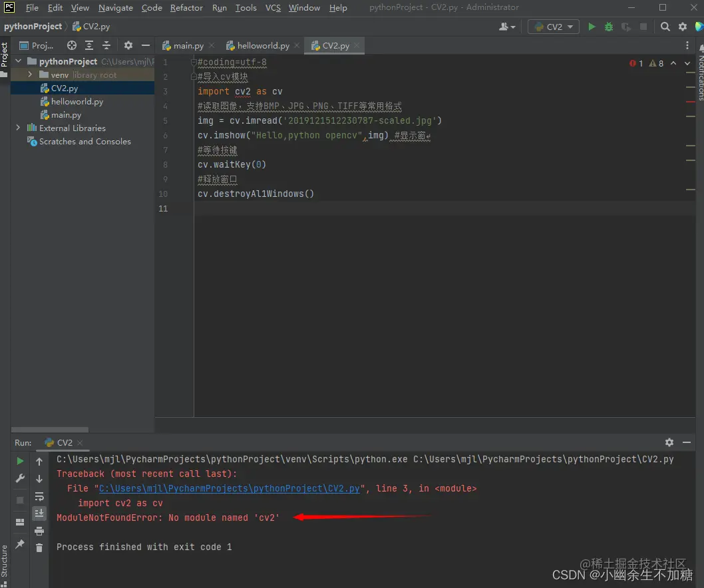Open the VCS menu
This screenshot has height=588, width=704.
pos(273,7)
